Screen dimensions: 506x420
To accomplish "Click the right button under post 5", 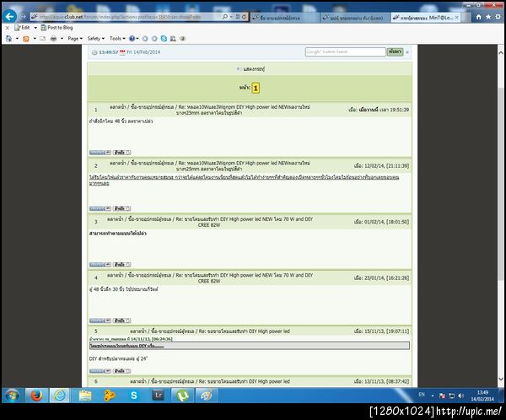I will click(x=122, y=371).
